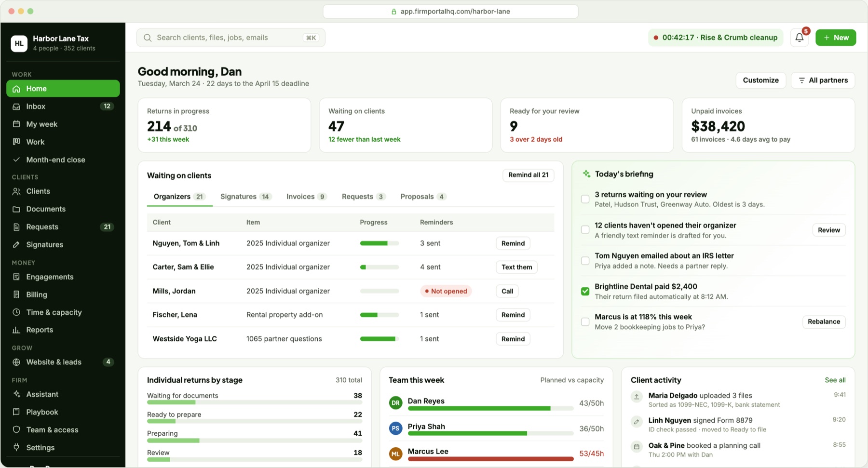
Task: Check the 'Marcus is at 118%' briefing box
Action: click(585, 322)
